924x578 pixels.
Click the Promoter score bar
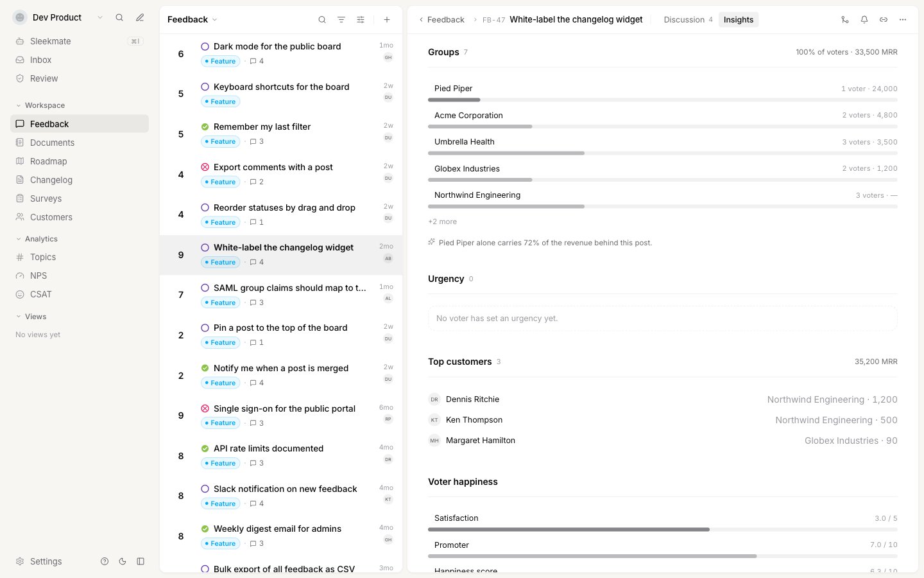point(663,556)
